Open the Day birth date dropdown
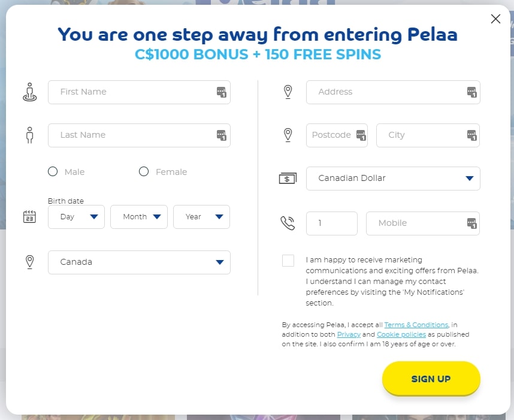 (x=76, y=217)
